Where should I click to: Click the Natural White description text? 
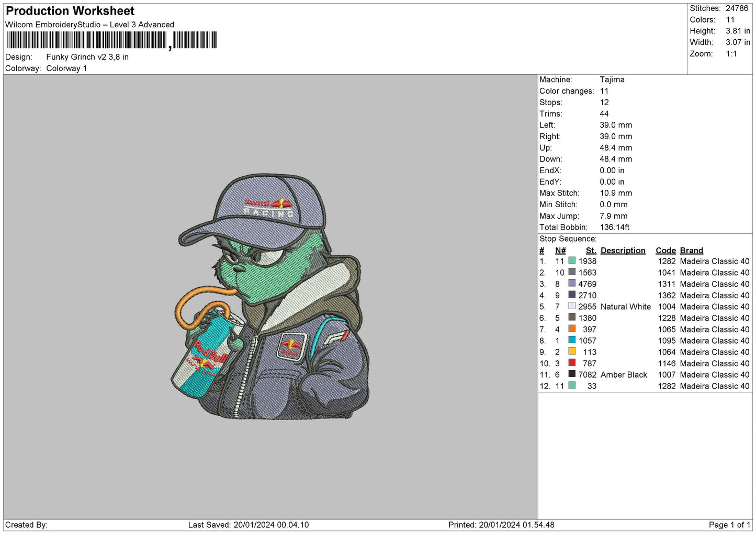pos(626,306)
